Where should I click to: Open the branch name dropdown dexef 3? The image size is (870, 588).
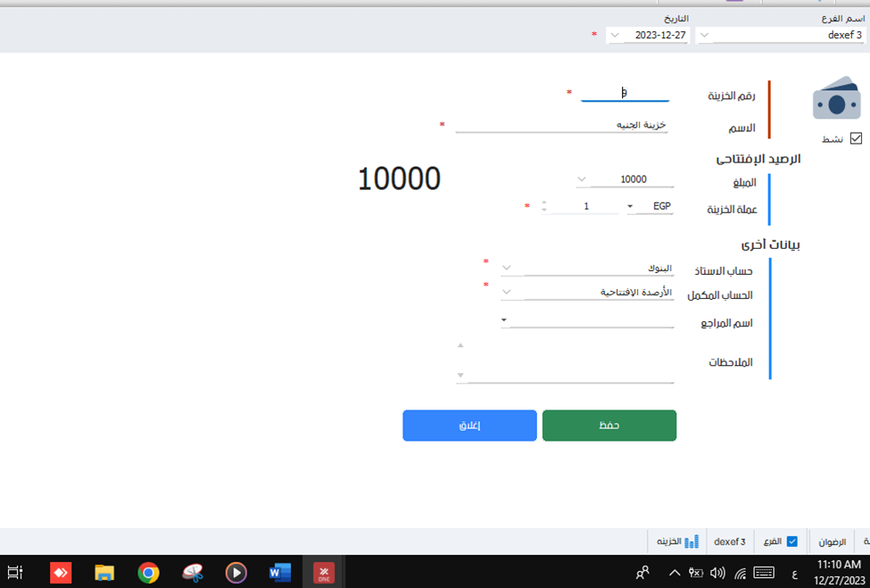tap(704, 36)
